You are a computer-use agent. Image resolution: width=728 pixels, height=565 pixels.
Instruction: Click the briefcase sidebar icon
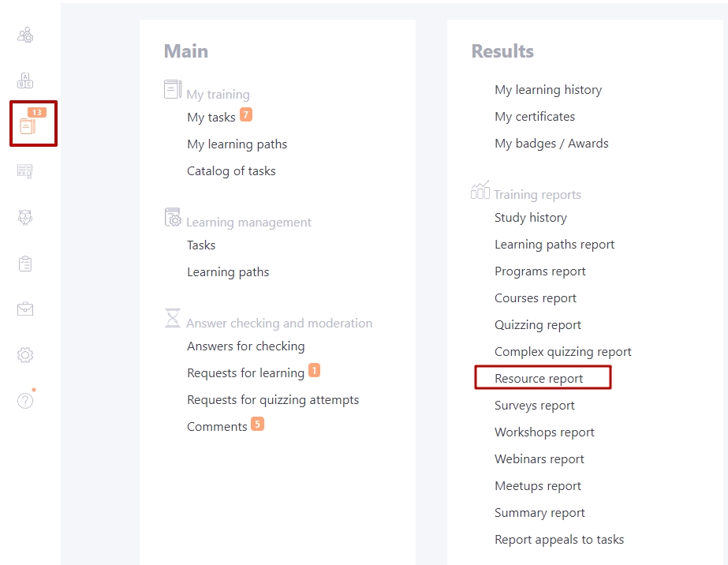coord(25,309)
